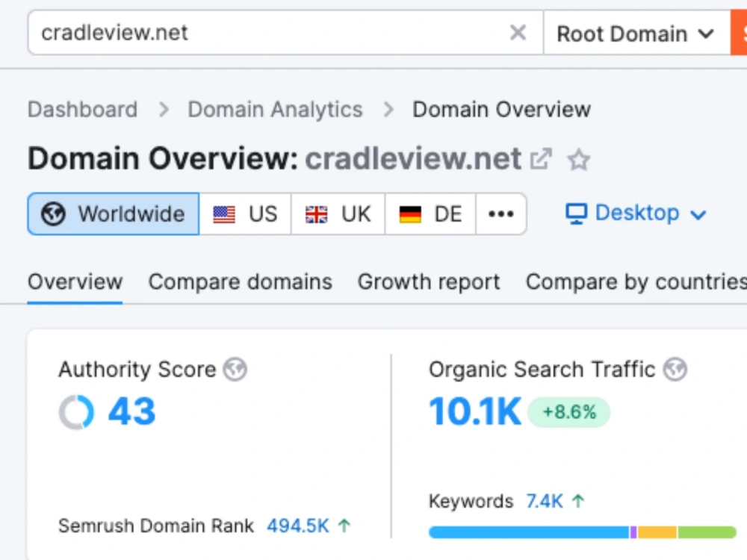The width and height of the screenshot is (747, 560).
Task: Switch to UK database
Action: 338,214
